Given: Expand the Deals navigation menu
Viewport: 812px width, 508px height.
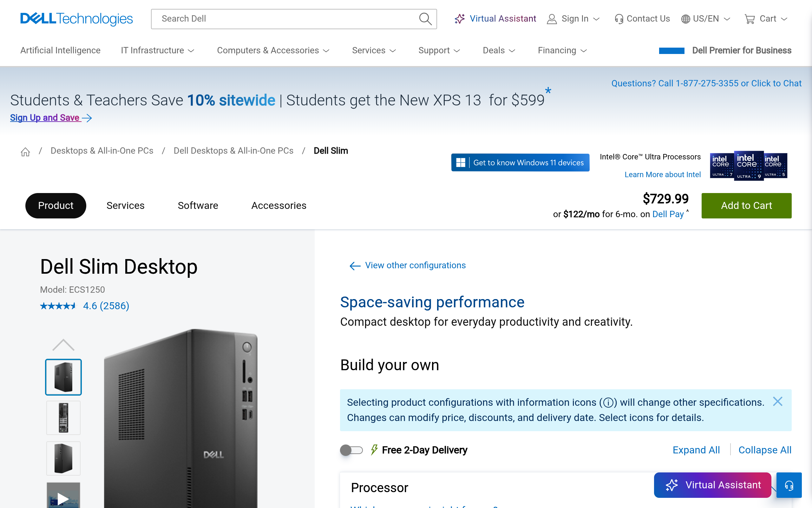Looking at the screenshot, I should pyautogui.click(x=499, y=50).
